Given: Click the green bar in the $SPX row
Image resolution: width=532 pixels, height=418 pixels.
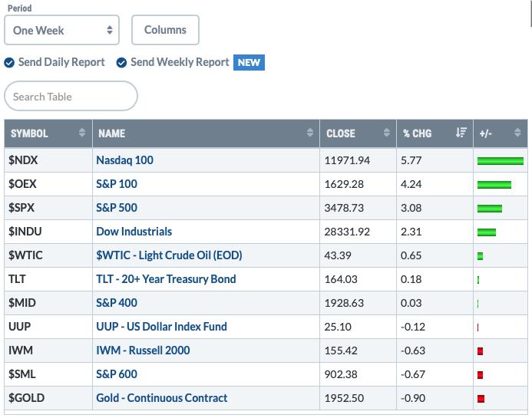Looking at the screenshot, I should tap(490, 209).
